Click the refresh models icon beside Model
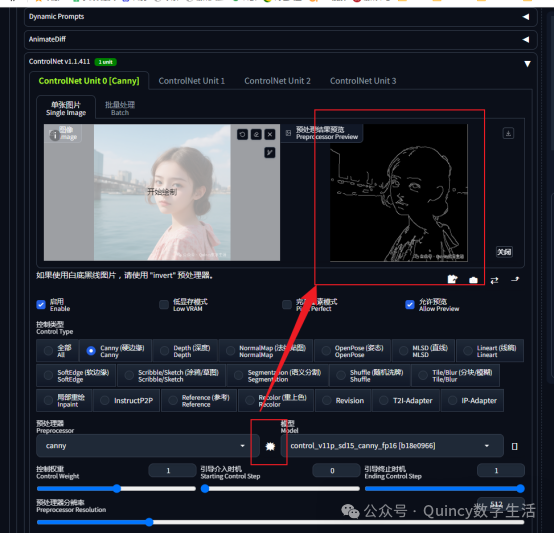 515,446
